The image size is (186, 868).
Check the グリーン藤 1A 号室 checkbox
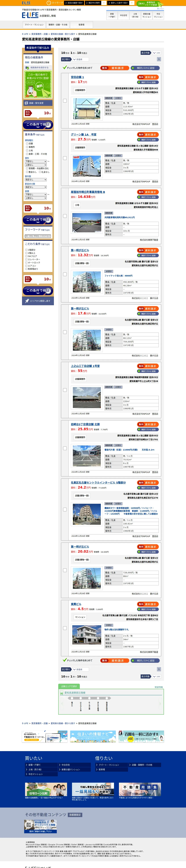65,158
